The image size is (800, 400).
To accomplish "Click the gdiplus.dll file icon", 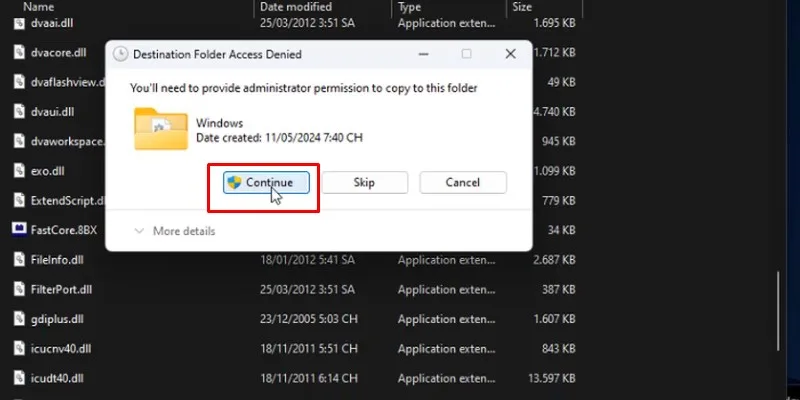I will coord(20,319).
